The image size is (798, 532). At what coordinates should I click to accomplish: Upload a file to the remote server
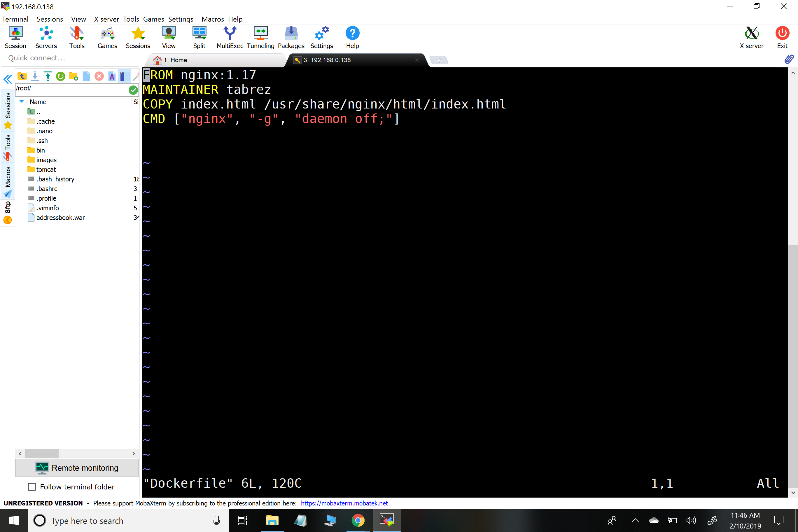coord(48,76)
